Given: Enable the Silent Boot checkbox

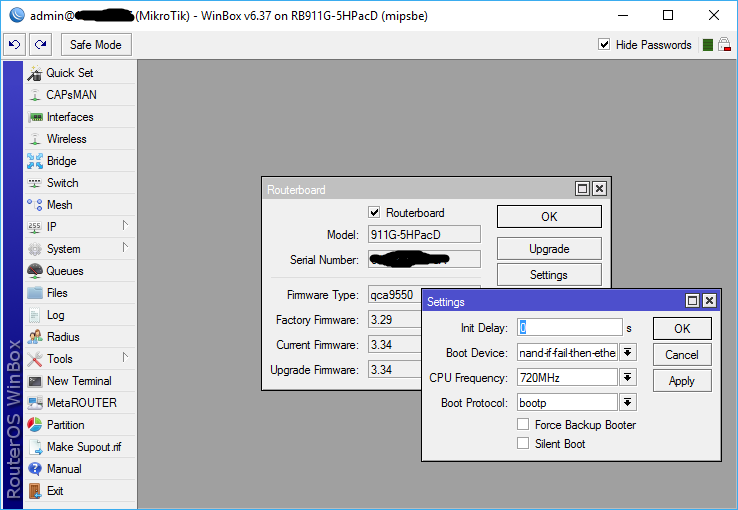Looking at the screenshot, I should (x=523, y=443).
